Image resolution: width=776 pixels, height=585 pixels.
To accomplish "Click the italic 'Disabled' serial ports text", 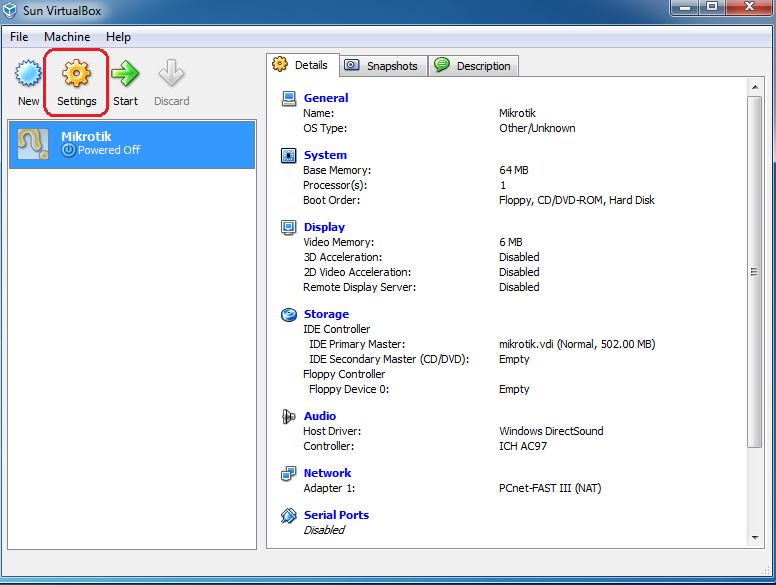I will (x=324, y=530).
